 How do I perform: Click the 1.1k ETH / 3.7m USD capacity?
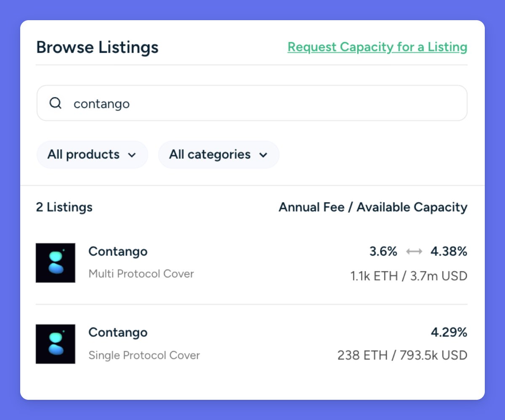[409, 276]
